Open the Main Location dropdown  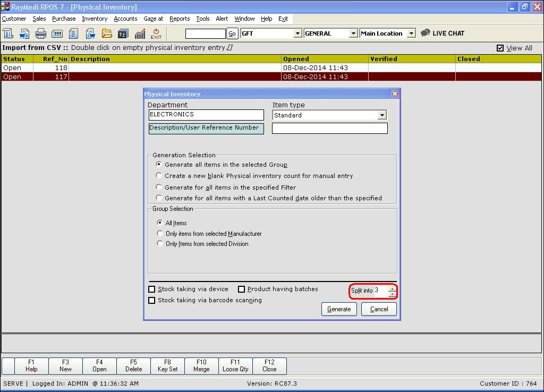coord(411,33)
